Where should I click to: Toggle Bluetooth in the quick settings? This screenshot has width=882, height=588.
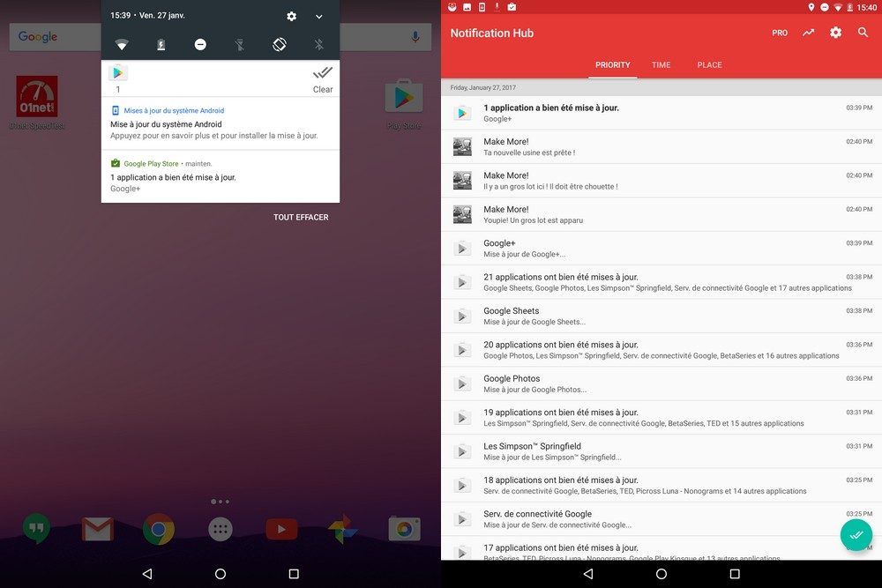[319, 44]
